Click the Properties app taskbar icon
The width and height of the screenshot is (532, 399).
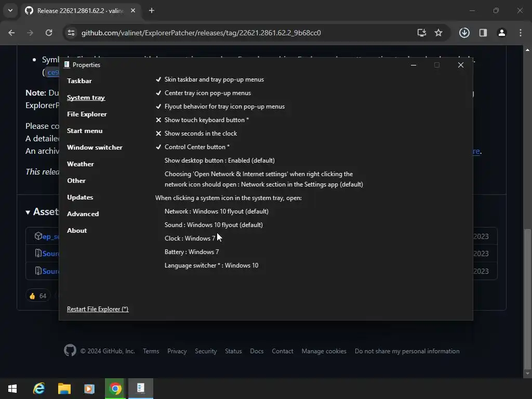coord(140,389)
